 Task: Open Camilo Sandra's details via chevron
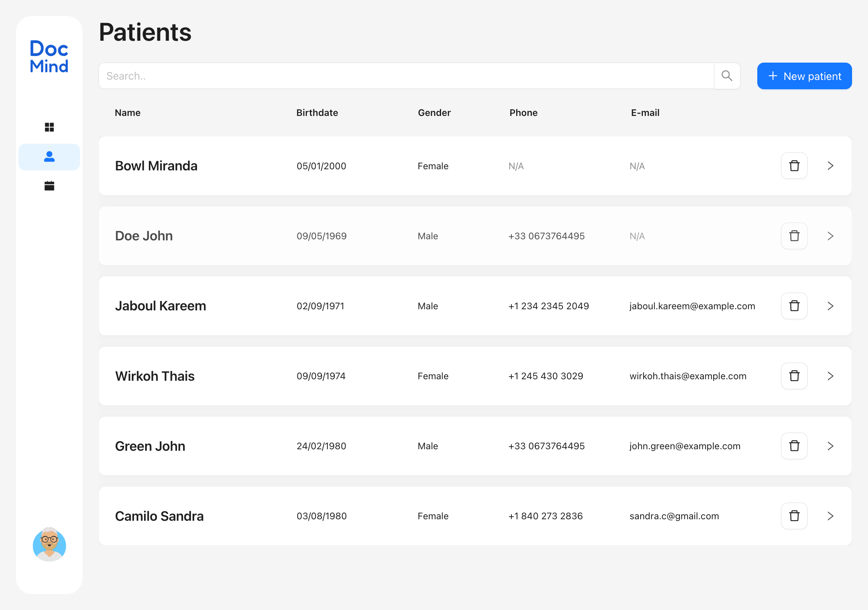(830, 516)
